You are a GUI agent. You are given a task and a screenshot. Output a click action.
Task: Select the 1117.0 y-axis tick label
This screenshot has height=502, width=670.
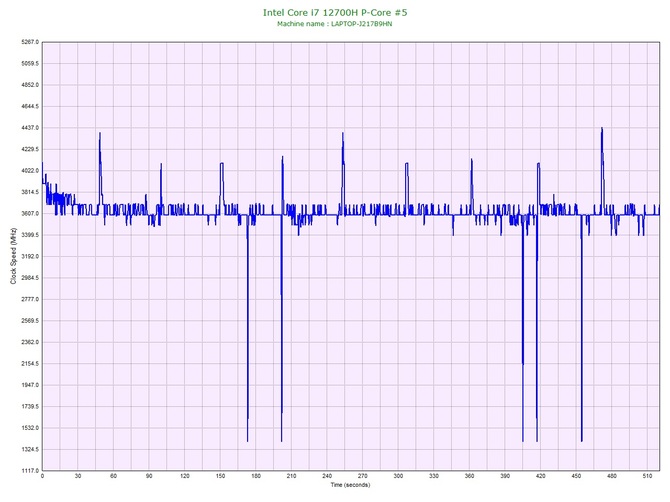30,471
